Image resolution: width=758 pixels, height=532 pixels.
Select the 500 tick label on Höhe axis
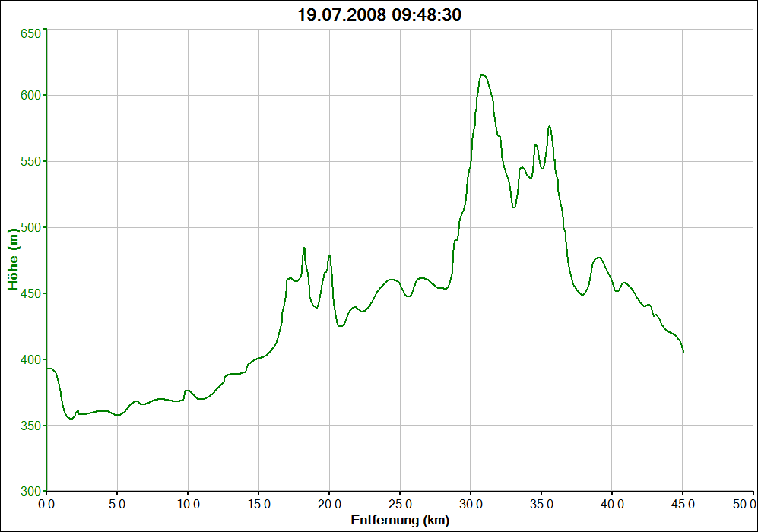click(x=29, y=227)
